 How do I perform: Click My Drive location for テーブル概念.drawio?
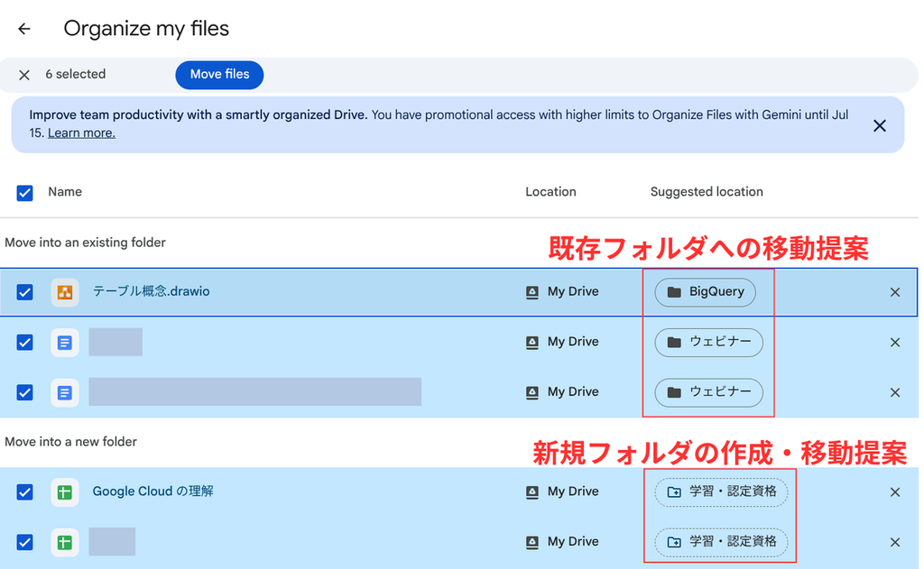[x=561, y=291]
